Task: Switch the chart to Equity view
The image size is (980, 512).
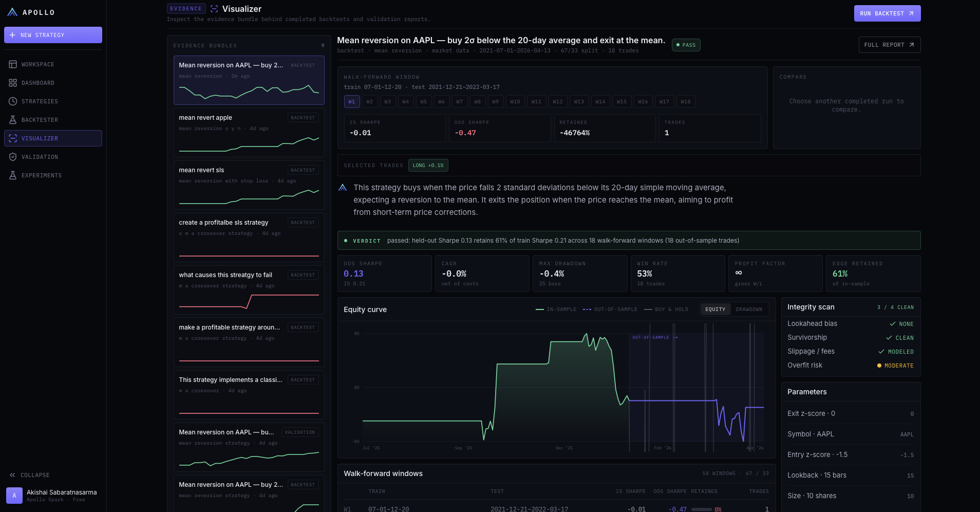Action: [x=715, y=309]
